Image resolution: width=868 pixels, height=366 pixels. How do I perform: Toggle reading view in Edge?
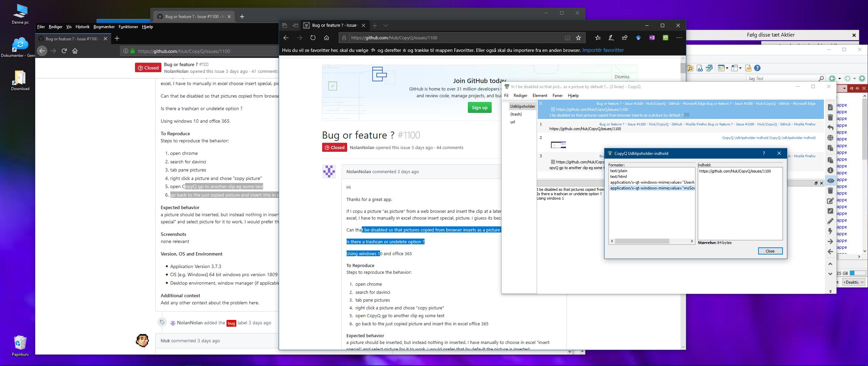[567, 38]
